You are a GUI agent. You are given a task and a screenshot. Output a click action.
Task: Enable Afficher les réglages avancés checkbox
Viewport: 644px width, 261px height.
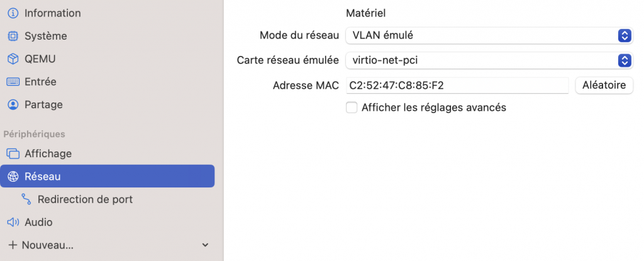tap(352, 108)
